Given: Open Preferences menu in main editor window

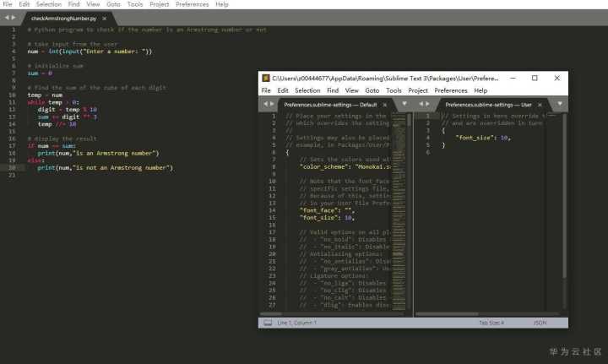Looking at the screenshot, I should 192,4.
